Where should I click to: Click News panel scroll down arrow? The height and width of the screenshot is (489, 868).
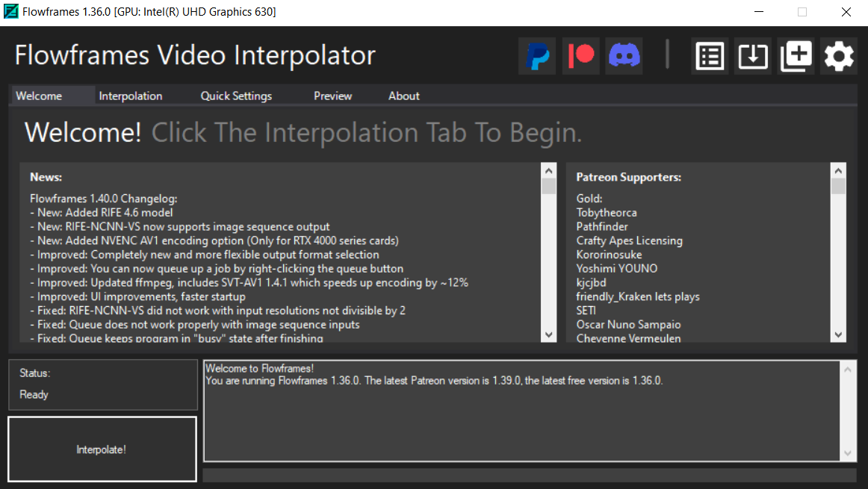(548, 334)
